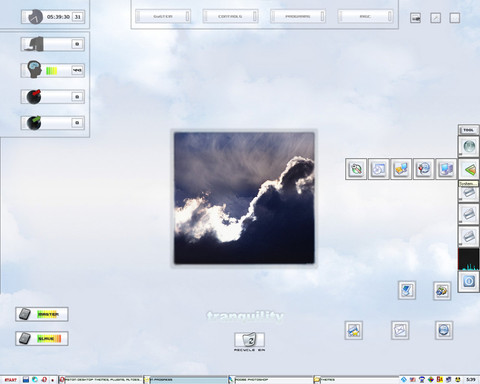The height and width of the screenshot is (384, 480).
Task: Click the clock widget icon
Action: coord(35,17)
